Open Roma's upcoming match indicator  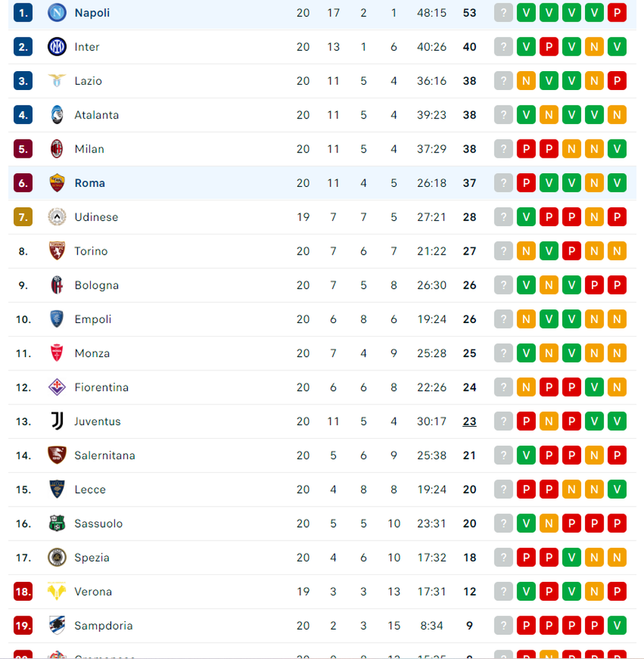click(x=503, y=182)
